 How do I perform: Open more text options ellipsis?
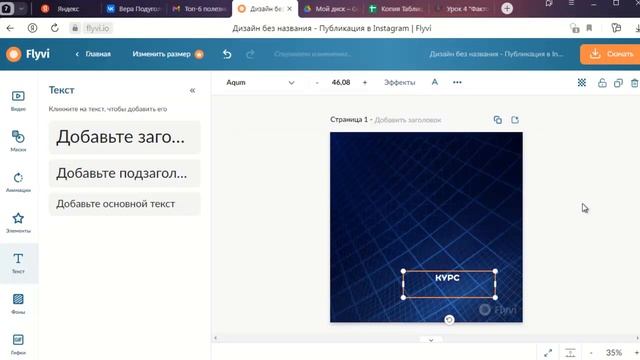(457, 82)
